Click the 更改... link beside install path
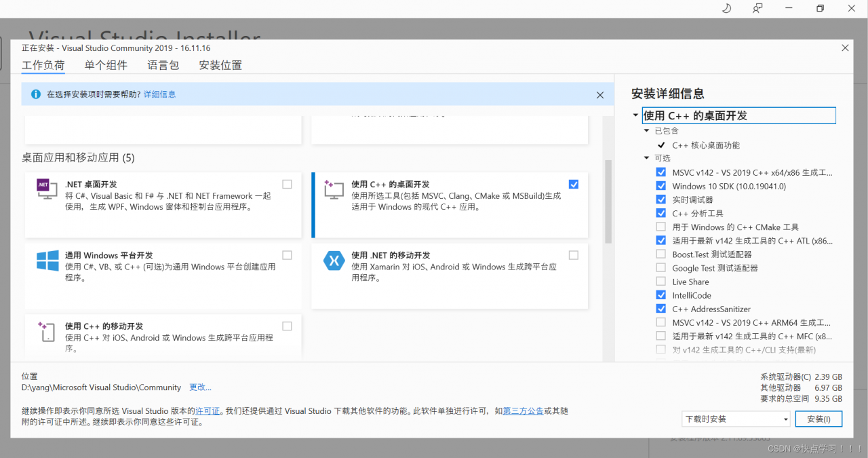868x458 pixels. 200,387
